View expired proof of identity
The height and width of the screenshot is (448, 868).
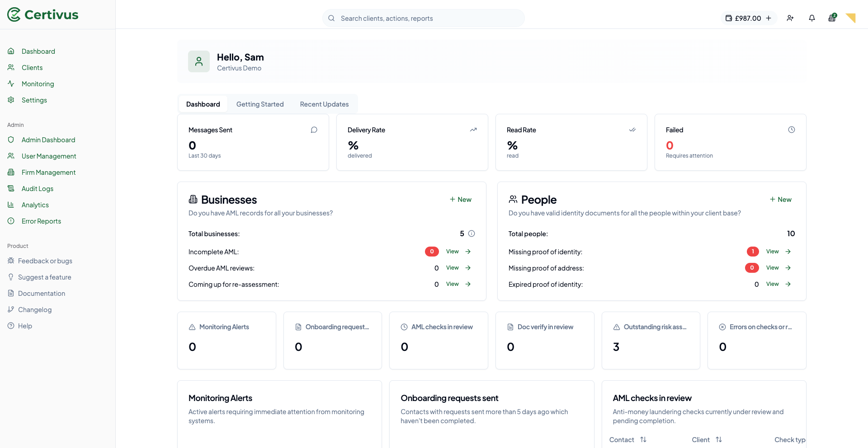click(778, 284)
